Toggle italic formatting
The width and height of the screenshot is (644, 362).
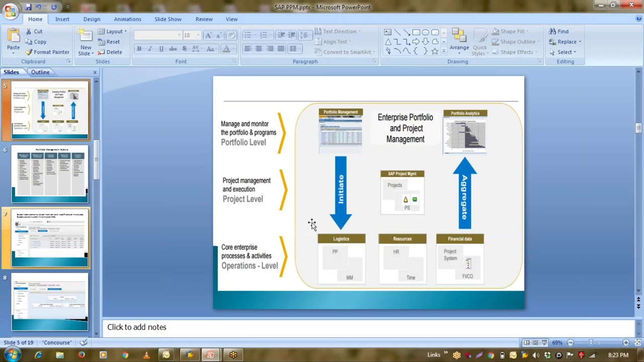(150, 49)
